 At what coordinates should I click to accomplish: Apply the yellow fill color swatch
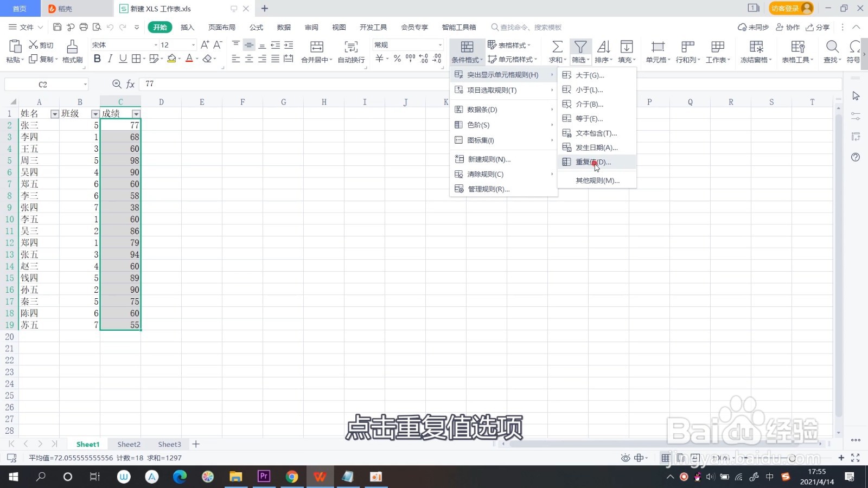point(171,59)
